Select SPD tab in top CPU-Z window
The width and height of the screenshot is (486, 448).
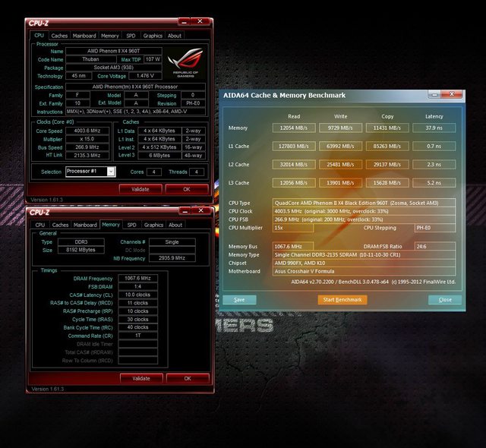point(131,36)
